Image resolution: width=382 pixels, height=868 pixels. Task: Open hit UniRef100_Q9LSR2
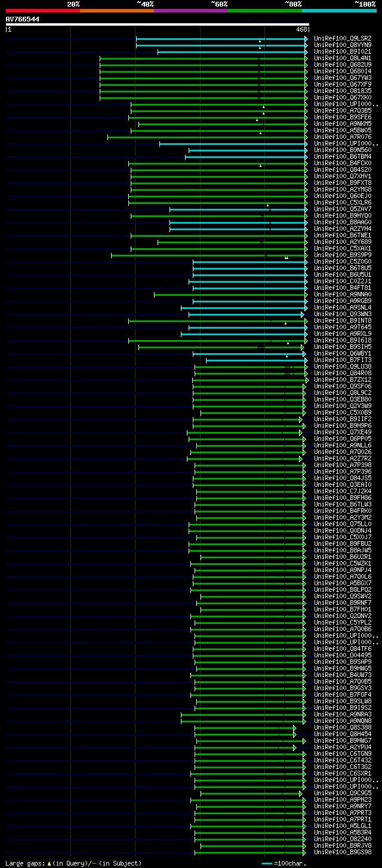(x=343, y=38)
